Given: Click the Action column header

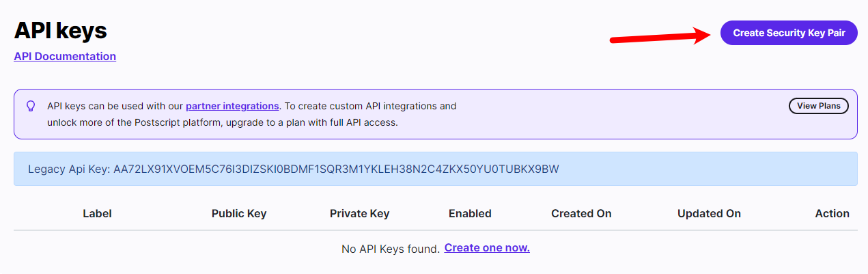Looking at the screenshot, I should 832,213.
